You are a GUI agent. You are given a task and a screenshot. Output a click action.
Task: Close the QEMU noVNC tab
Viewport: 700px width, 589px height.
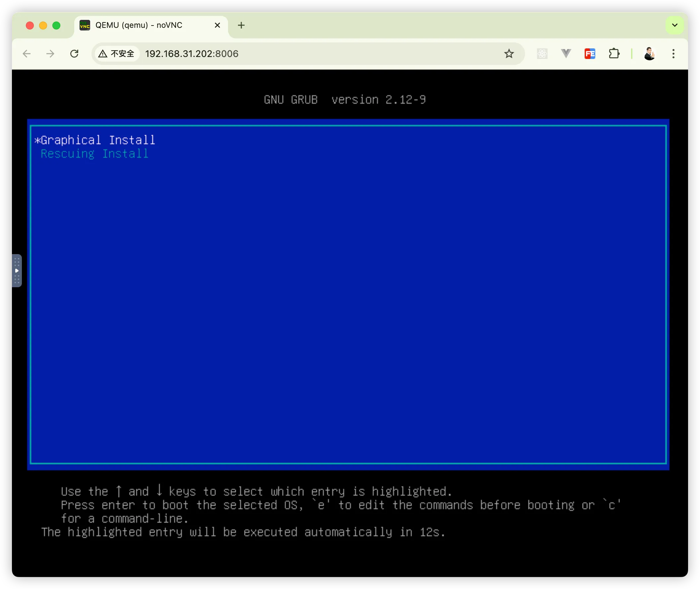(217, 26)
